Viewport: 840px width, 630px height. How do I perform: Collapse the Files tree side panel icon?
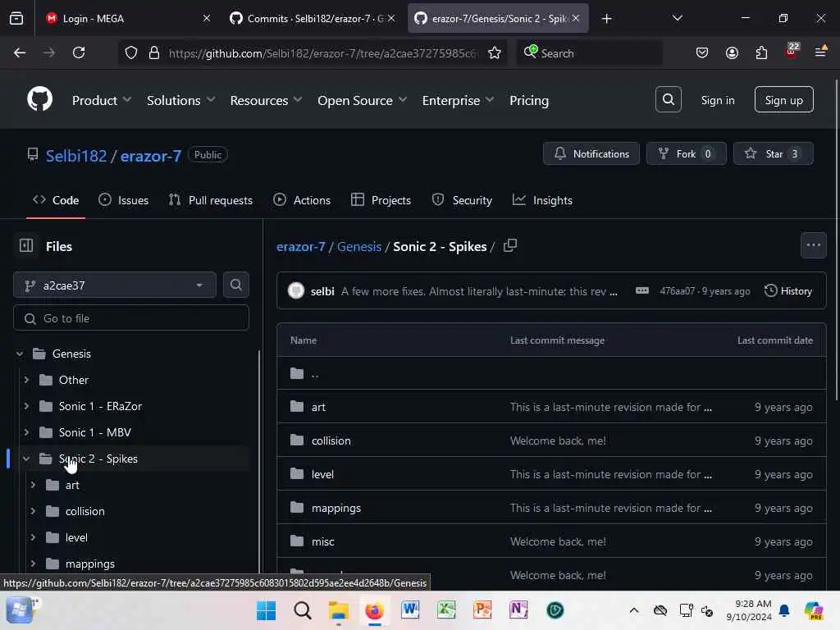click(x=26, y=245)
